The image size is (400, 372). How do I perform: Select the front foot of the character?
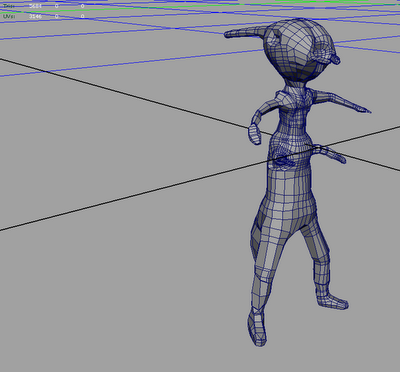[257, 327]
